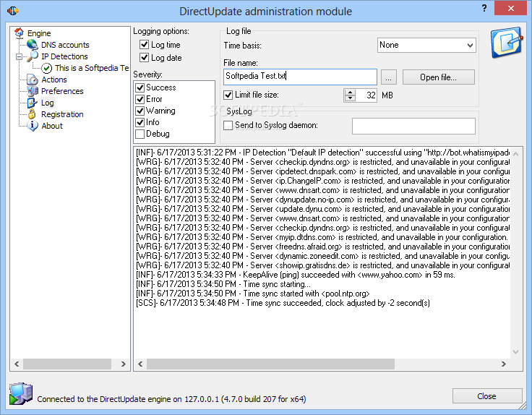Image resolution: width=532 pixels, height=415 pixels.
Task: Click tree panel scroll right arrow
Action: pyautogui.click(x=124, y=364)
